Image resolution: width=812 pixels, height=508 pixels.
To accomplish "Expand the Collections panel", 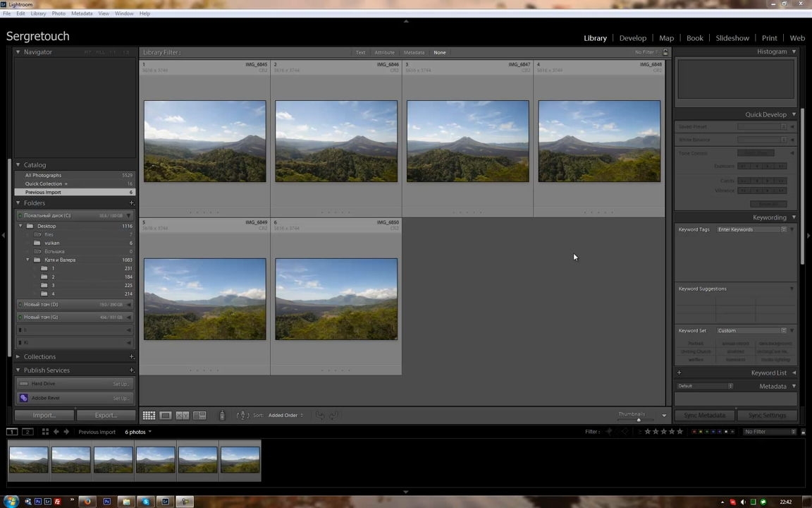I will click(18, 356).
